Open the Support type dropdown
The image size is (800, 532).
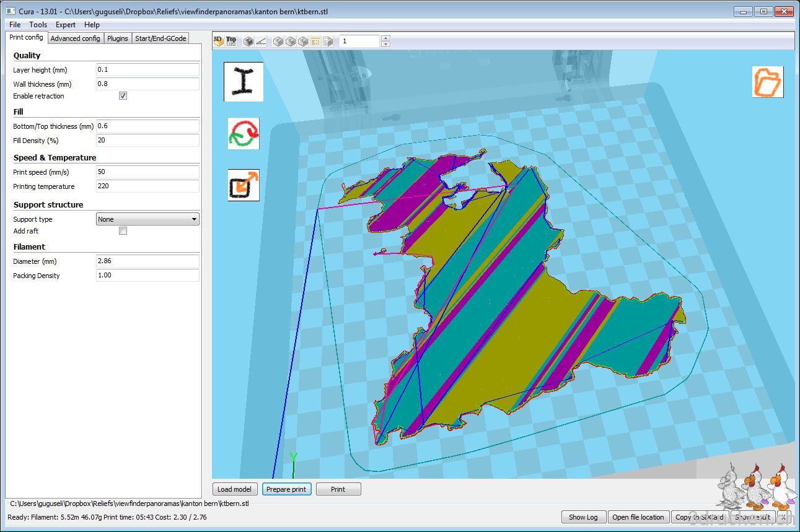(147, 219)
